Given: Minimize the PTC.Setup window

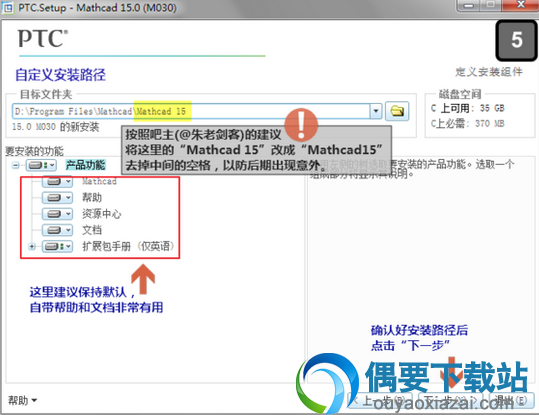Looking at the screenshot, I should pyautogui.click(x=468, y=6).
